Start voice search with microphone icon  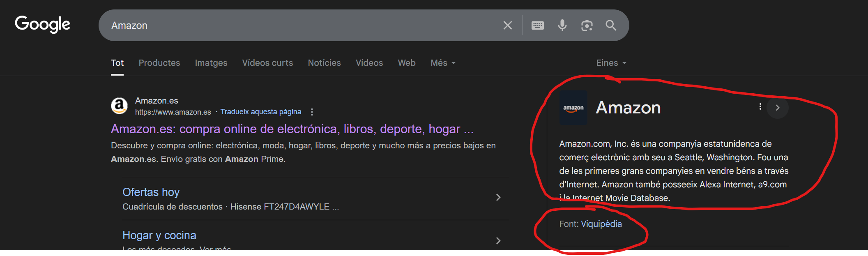click(x=562, y=25)
